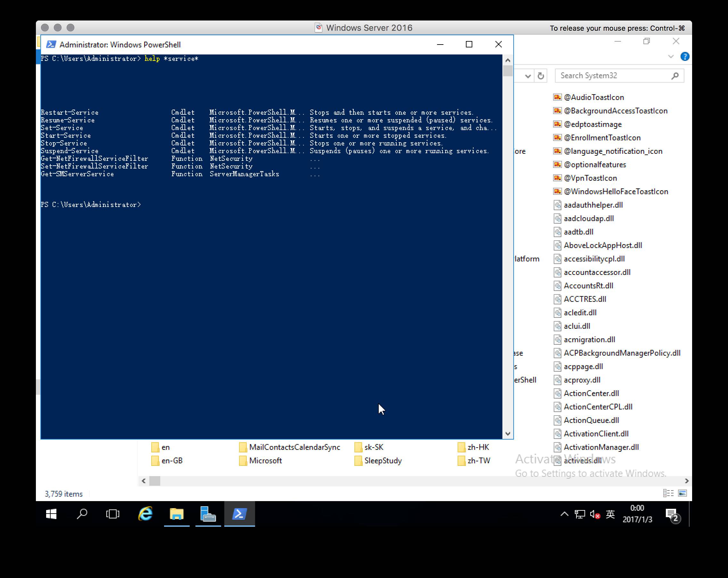
Task: Launch Internet Explorer from the taskbar
Action: click(145, 514)
